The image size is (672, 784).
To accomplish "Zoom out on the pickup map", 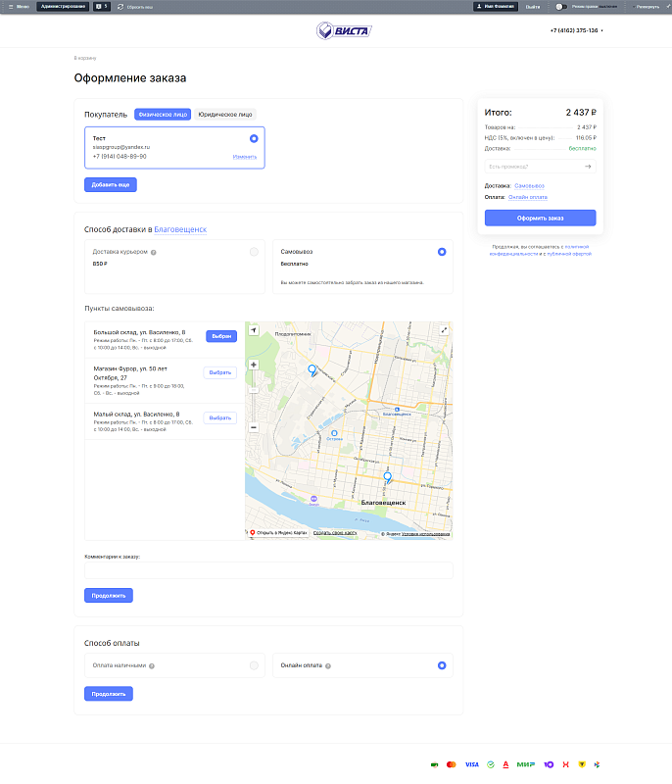I will [254, 427].
